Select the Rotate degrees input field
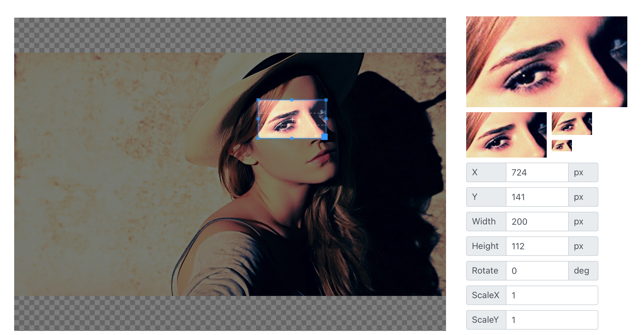The width and height of the screenshot is (644, 335). (537, 271)
